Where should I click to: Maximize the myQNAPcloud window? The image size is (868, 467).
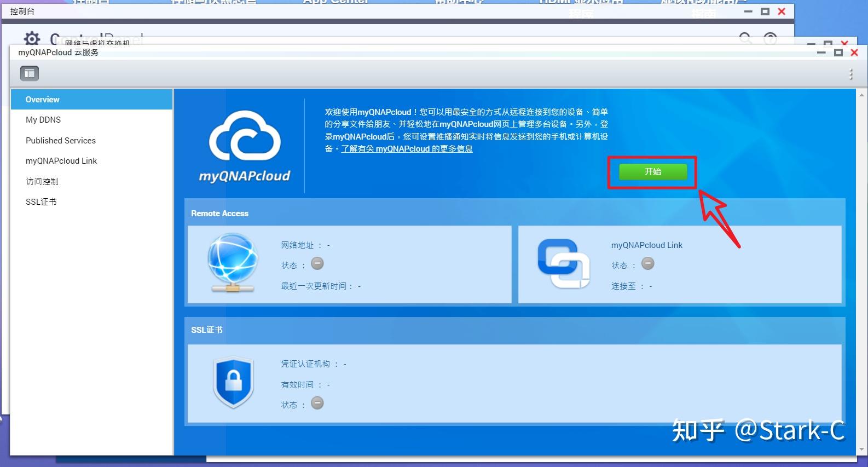click(x=838, y=53)
